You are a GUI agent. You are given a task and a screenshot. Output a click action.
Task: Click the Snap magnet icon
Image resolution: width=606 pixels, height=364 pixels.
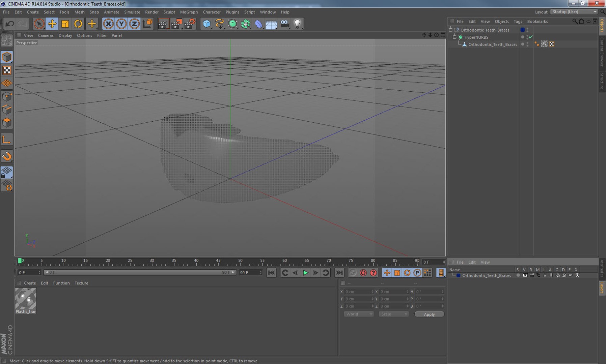click(x=7, y=156)
